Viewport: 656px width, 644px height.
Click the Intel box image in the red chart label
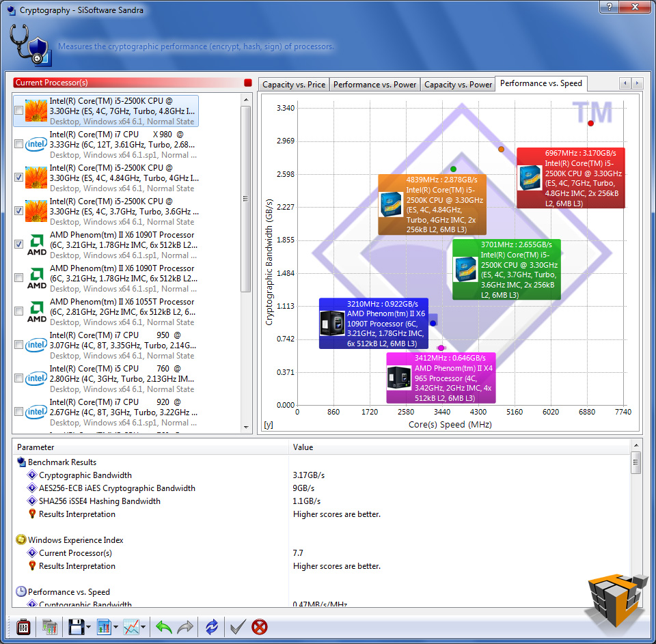coord(530,178)
